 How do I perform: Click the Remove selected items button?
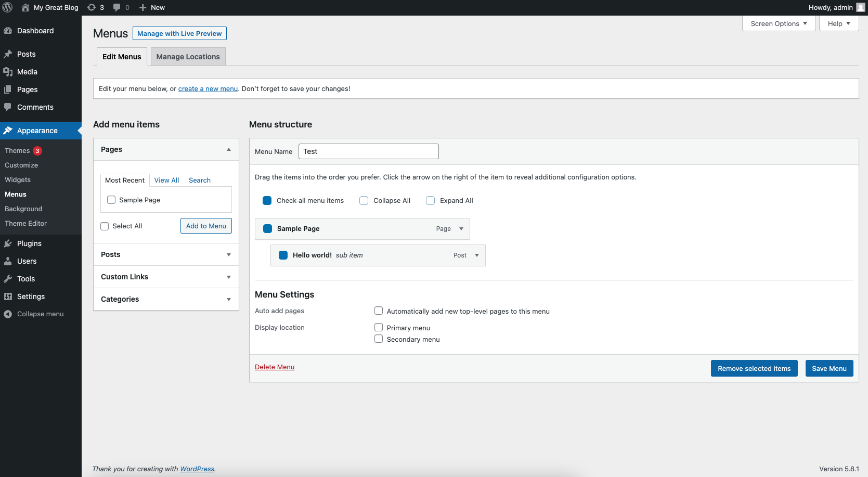tap(754, 368)
